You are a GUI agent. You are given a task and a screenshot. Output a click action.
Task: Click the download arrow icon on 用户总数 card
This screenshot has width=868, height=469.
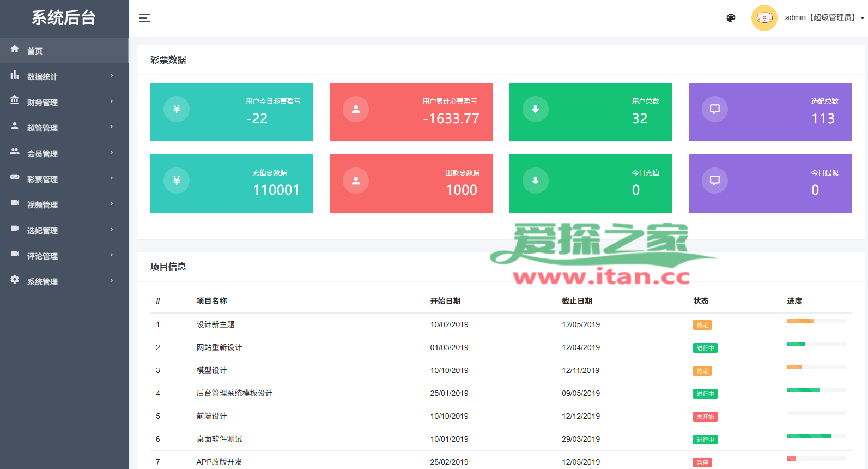pyautogui.click(x=535, y=109)
